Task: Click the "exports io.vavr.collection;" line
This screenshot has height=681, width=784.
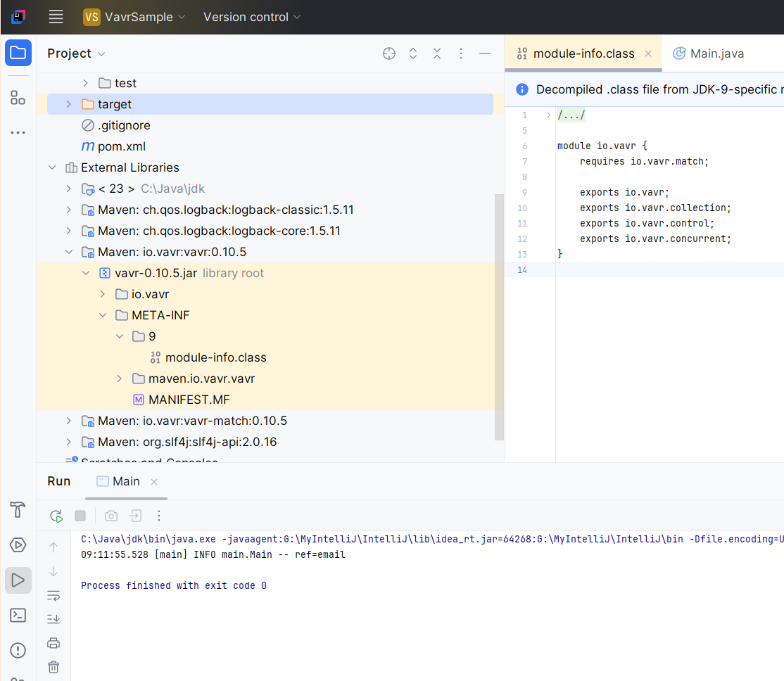Action: click(655, 208)
